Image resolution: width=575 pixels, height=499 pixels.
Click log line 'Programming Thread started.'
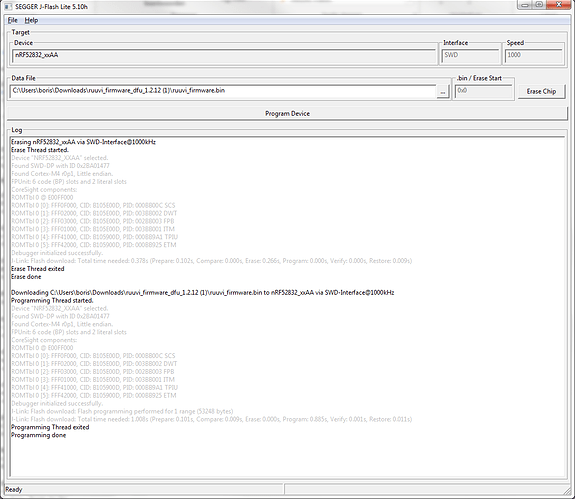[x=52, y=301]
